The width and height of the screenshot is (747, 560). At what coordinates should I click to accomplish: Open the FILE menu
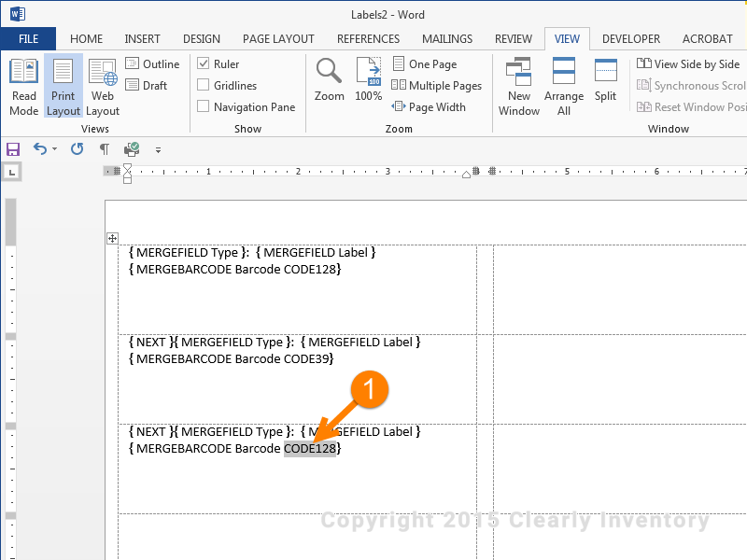click(x=28, y=39)
